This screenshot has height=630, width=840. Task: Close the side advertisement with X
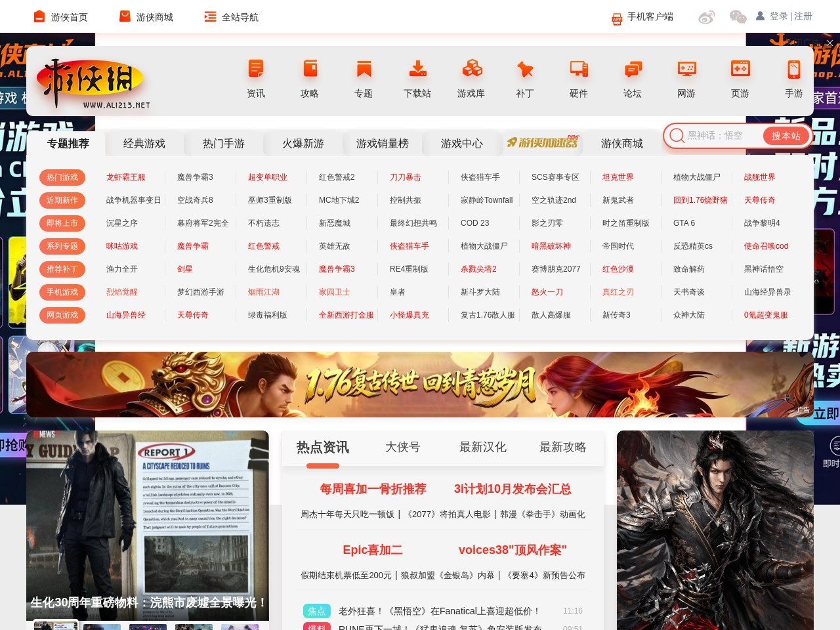click(x=829, y=43)
